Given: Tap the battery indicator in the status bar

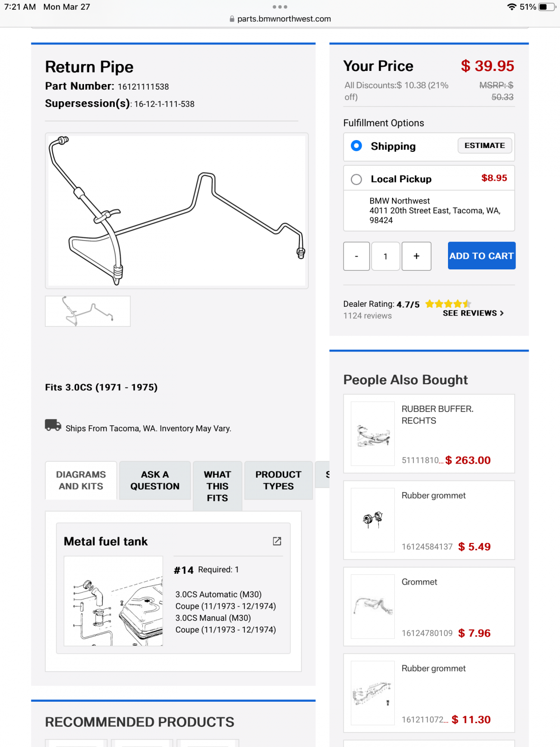Looking at the screenshot, I should click(x=547, y=7).
